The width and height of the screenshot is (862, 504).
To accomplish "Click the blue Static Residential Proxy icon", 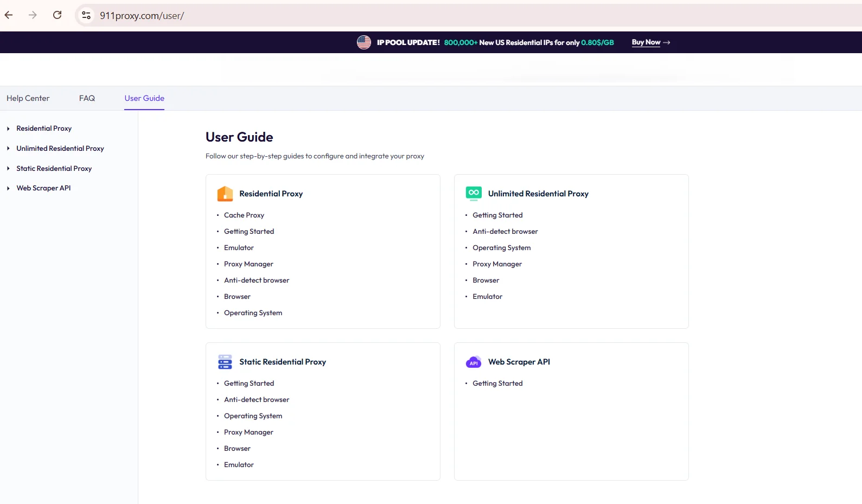I will [x=225, y=362].
